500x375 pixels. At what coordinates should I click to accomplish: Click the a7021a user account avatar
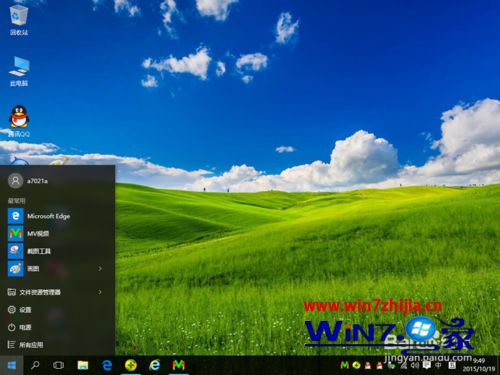(15, 181)
